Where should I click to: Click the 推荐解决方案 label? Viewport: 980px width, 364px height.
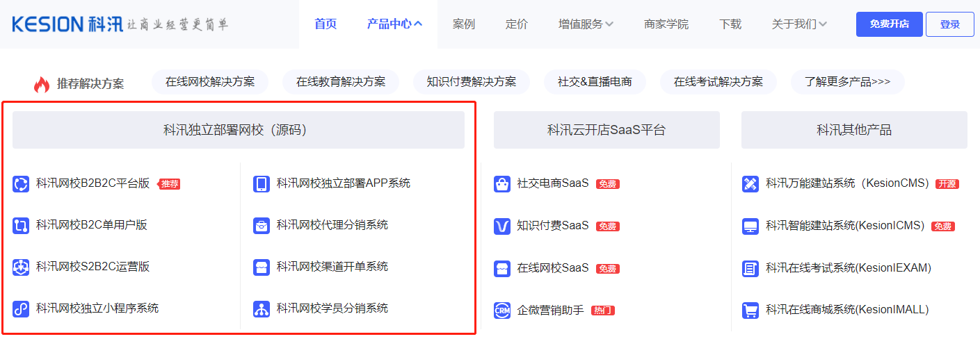tap(90, 84)
